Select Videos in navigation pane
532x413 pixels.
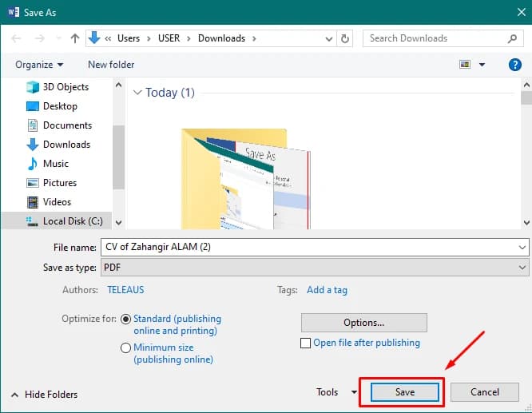pos(58,202)
